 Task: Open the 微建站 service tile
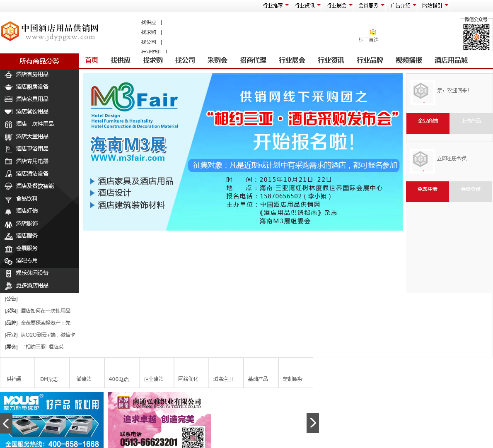[x=87, y=373]
